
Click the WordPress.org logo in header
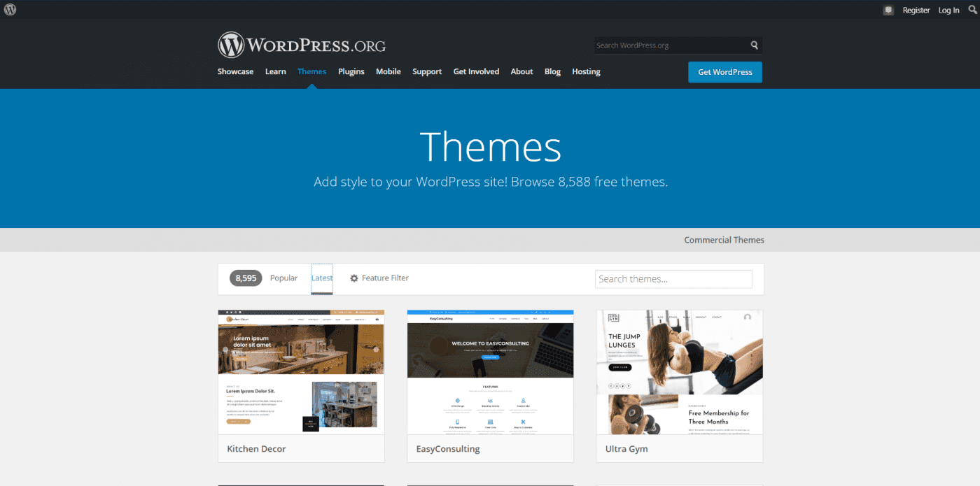click(302, 45)
